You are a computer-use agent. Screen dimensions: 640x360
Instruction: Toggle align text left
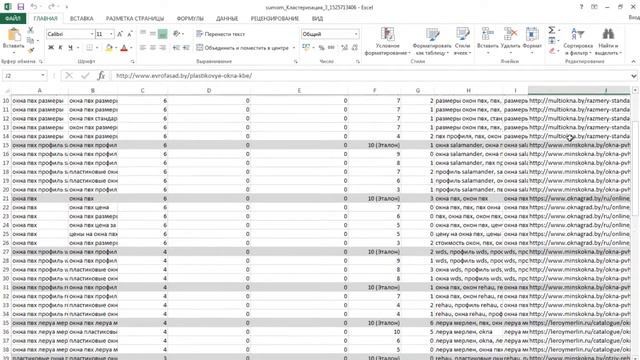pos(143,48)
